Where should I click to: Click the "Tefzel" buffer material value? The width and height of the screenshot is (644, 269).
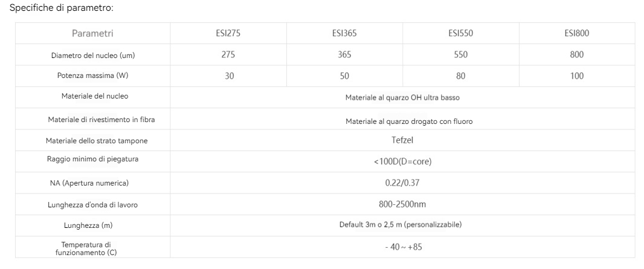click(x=402, y=140)
